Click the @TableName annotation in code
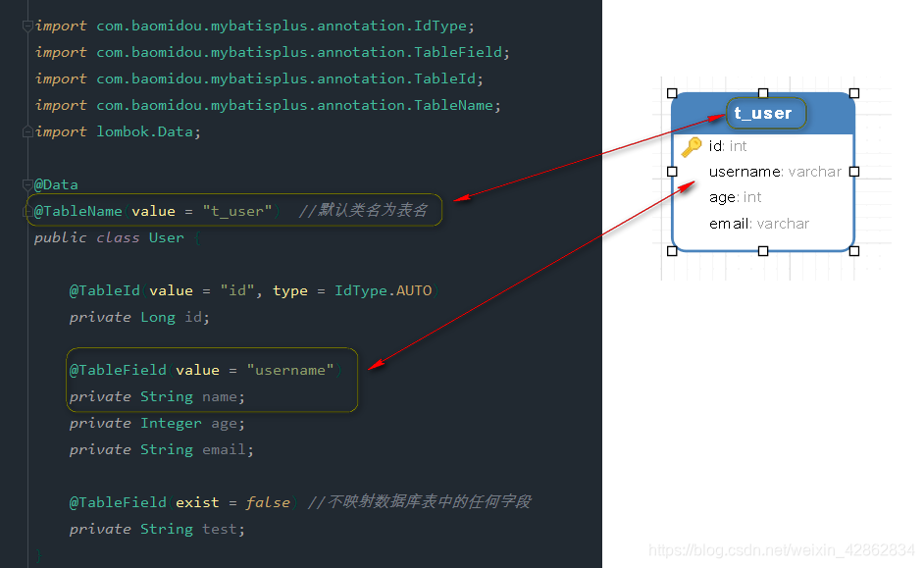924x568 pixels. pyautogui.click(x=77, y=211)
